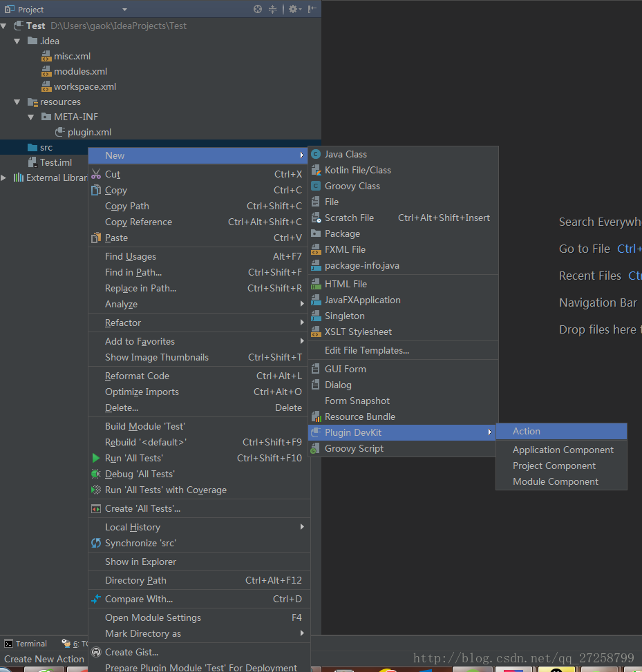Select Project Component entry
Screen dimensions: 642x672
pos(561,466)
